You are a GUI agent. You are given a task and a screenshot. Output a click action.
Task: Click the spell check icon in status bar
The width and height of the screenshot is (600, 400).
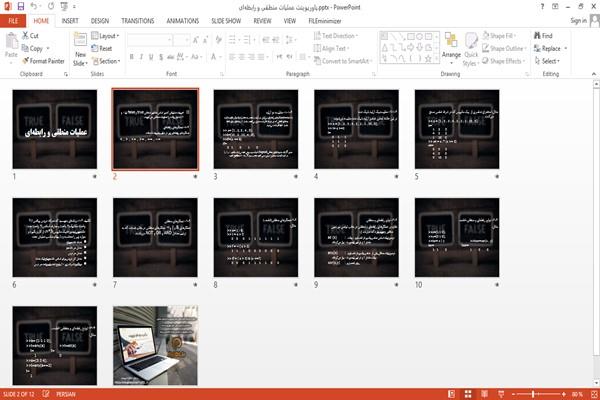46,393
